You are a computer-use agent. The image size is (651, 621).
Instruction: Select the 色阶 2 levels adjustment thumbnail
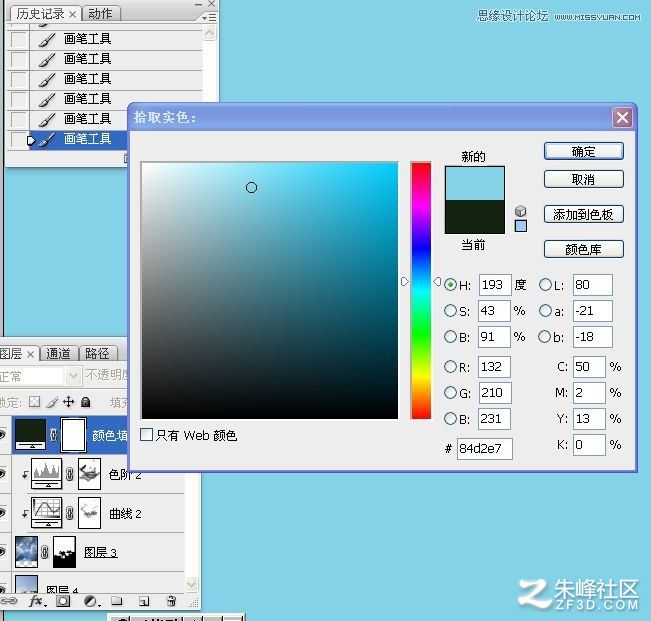coord(46,474)
